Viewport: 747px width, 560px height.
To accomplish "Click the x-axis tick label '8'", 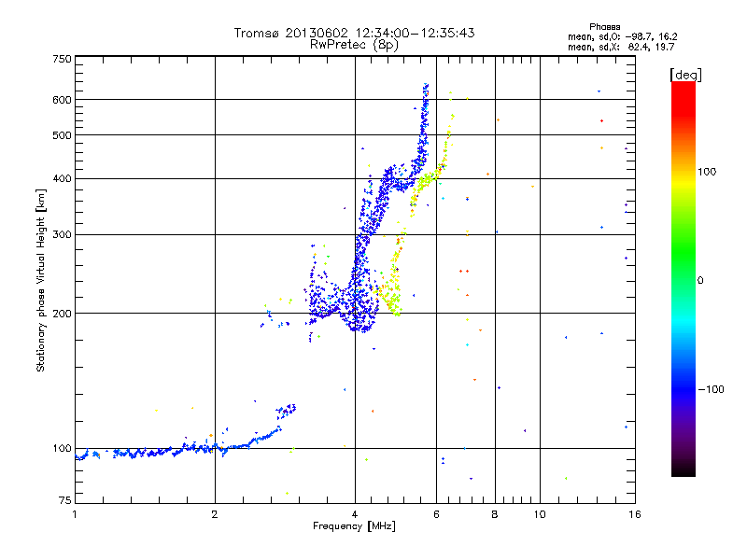I will (x=495, y=514).
